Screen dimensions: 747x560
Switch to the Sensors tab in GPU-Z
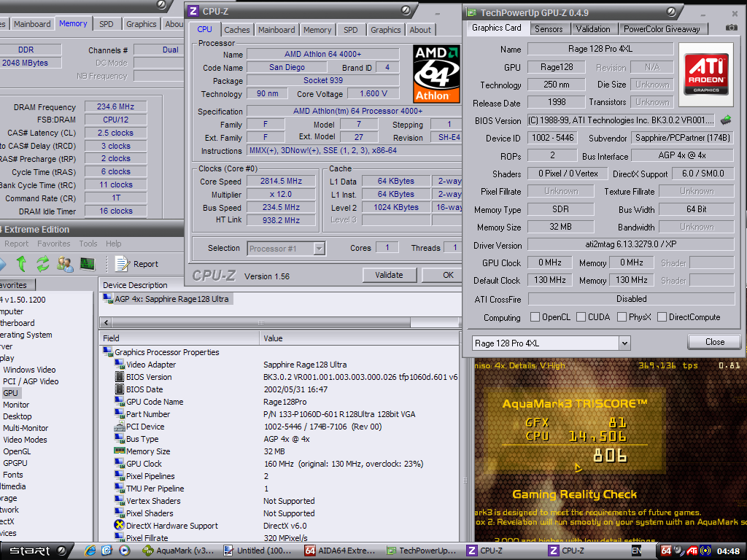coord(549,29)
